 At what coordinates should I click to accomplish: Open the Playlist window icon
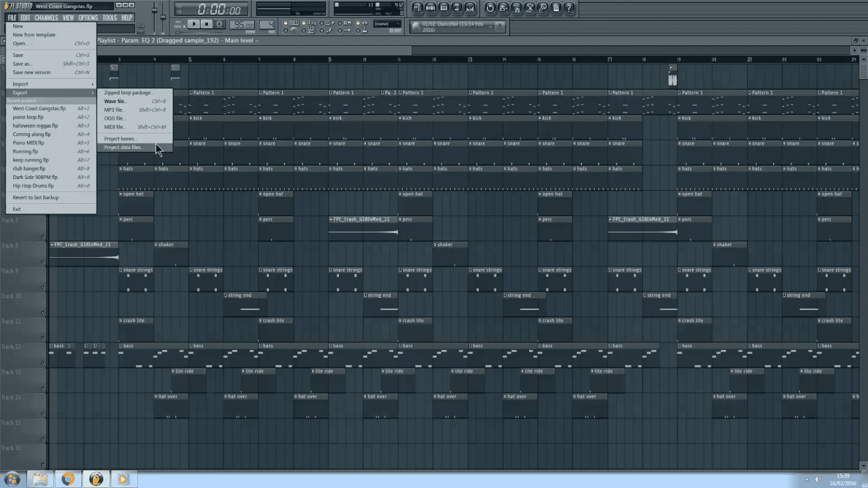[417, 8]
